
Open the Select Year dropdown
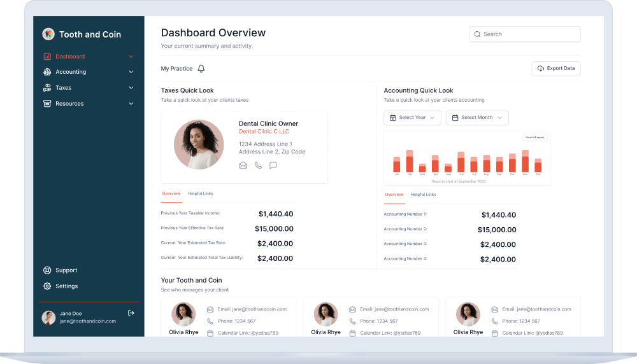pyautogui.click(x=412, y=118)
